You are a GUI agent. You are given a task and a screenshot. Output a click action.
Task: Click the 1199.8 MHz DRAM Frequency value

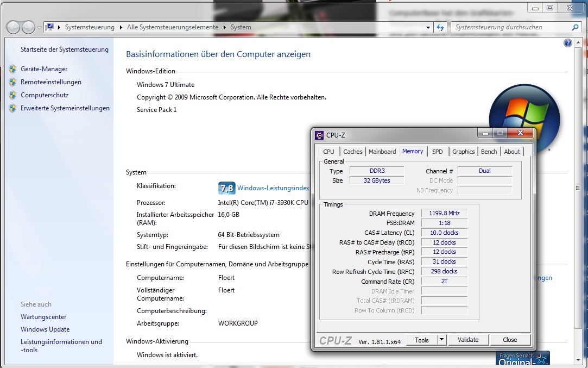tap(444, 213)
